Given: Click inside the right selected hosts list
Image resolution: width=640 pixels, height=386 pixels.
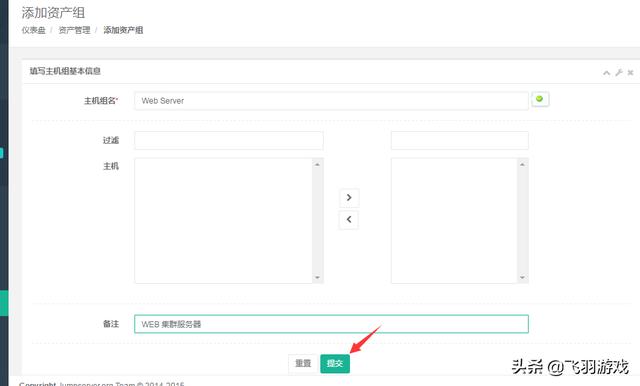Looking at the screenshot, I should [x=454, y=220].
